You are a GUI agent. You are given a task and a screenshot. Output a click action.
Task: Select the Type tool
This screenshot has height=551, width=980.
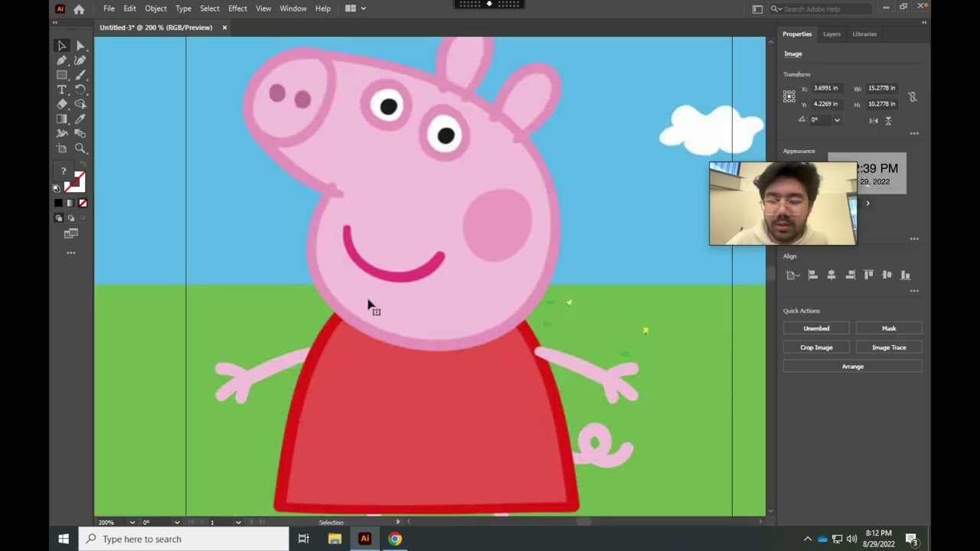click(x=62, y=90)
